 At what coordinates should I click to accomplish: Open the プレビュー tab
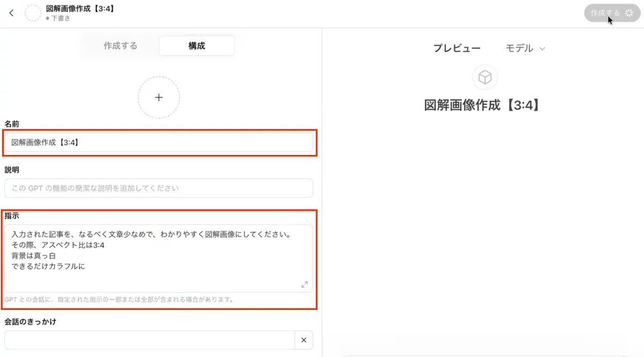coord(457,48)
